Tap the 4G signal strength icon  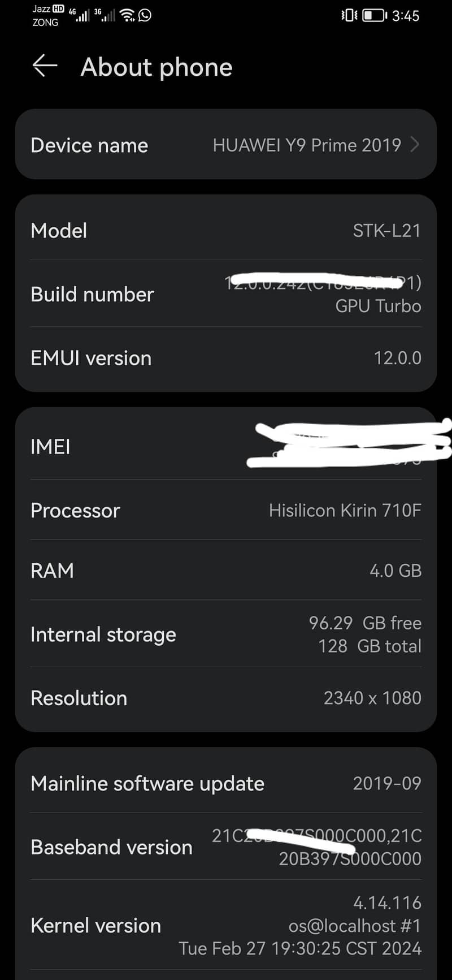[x=80, y=15]
